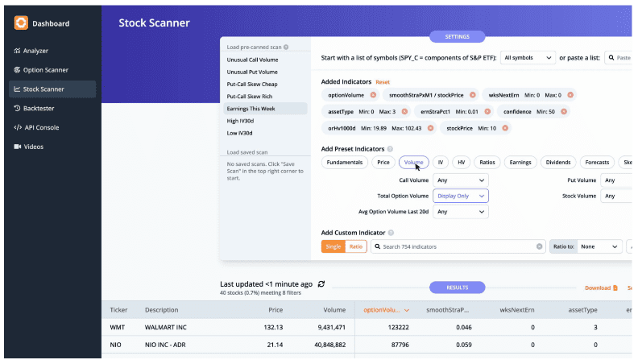Clear the custom indicator search field
Viewport: 638px width, 364px height.
click(x=539, y=246)
